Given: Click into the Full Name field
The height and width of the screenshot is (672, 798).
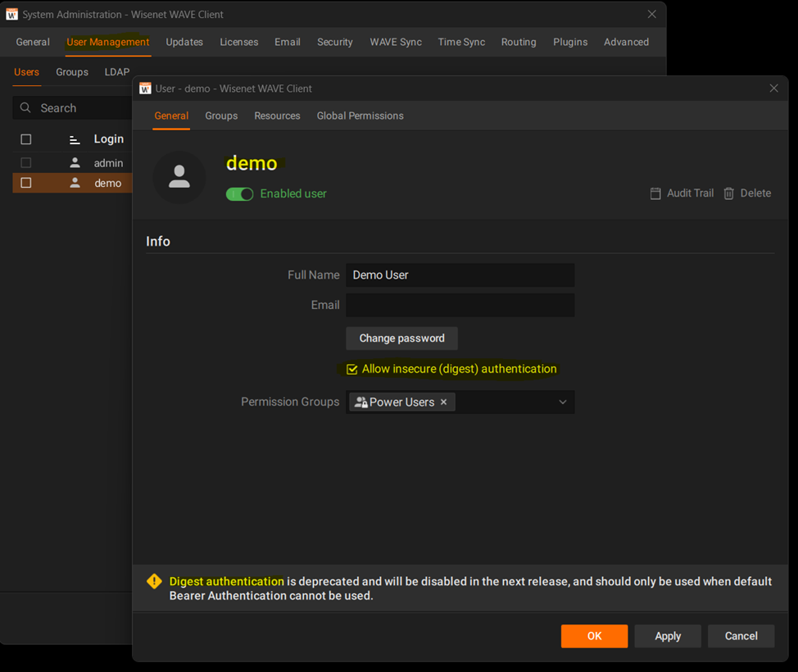Looking at the screenshot, I should click(460, 275).
